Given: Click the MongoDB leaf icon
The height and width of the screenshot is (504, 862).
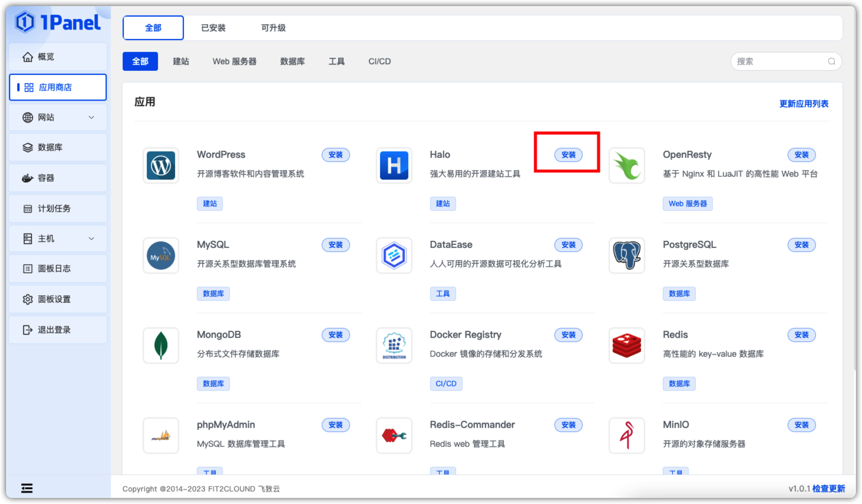Looking at the screenshot, I should 161,346.
